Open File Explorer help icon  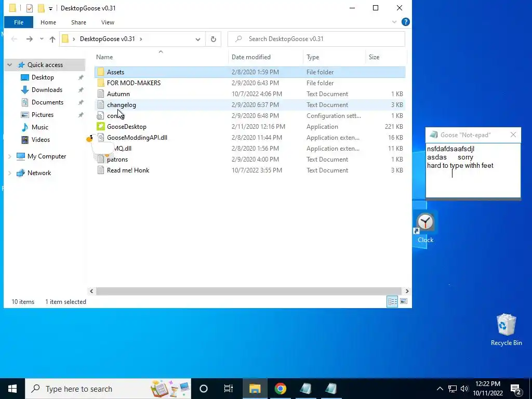[405, 22]
